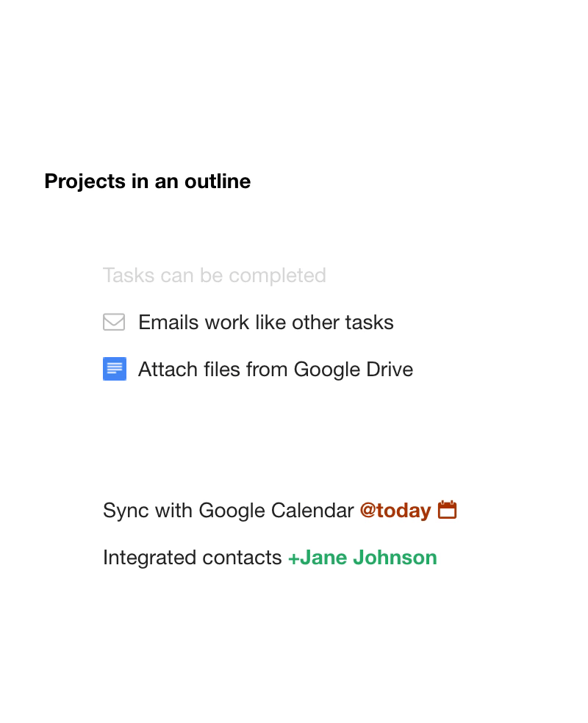Select the "Integrated contacts" task text

pos(192,558)
